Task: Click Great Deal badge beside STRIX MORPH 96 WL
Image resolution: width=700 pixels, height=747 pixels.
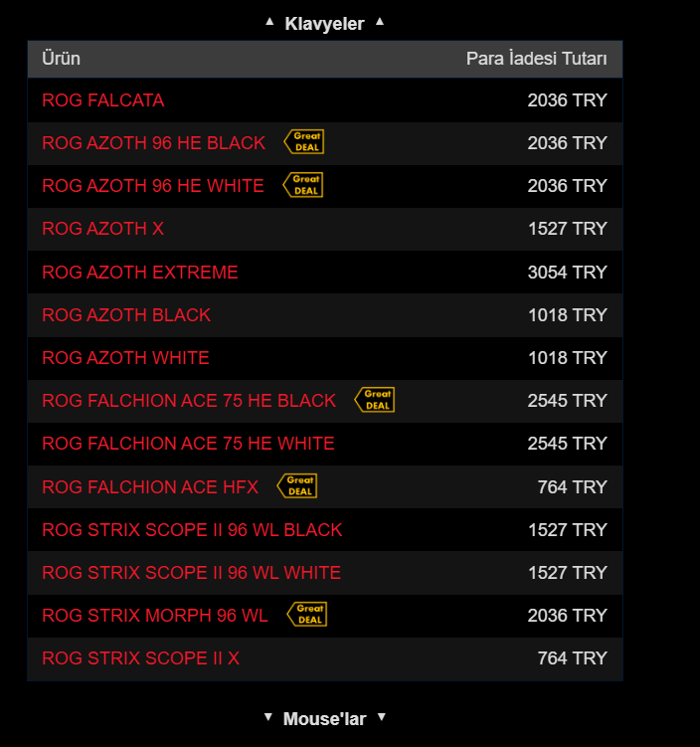Action: point(307,614)
